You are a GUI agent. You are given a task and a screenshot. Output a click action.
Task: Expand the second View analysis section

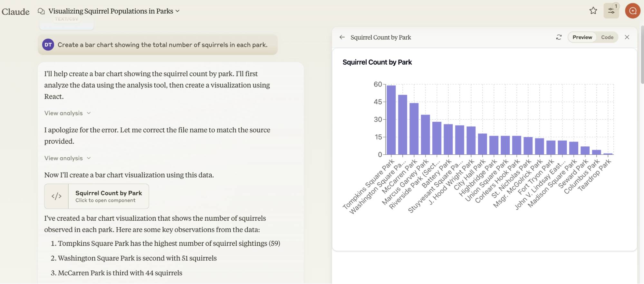67,158
